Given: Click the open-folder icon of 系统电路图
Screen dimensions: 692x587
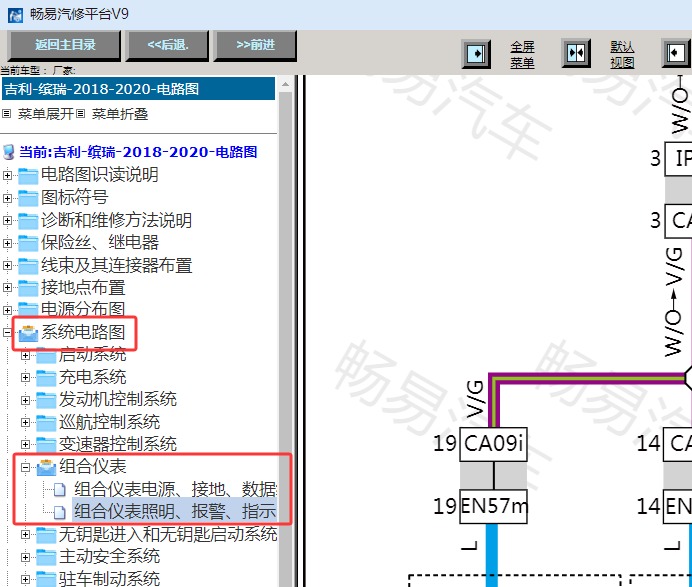Looking at the screenshot, I should [29, 333].
